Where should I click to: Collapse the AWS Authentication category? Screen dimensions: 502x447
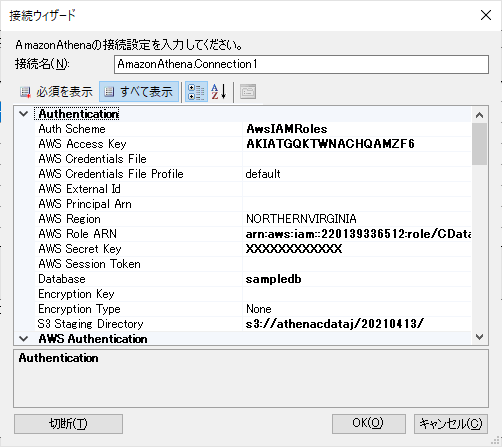point(23,339)
